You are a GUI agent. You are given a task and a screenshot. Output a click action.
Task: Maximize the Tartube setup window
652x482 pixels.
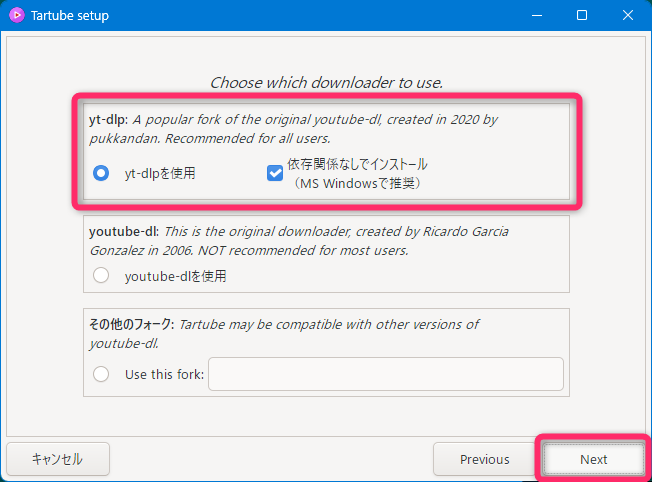(582, 16)
